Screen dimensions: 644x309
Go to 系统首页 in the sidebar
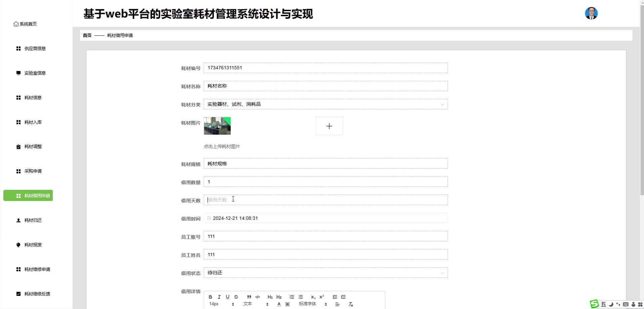point(25,24)
